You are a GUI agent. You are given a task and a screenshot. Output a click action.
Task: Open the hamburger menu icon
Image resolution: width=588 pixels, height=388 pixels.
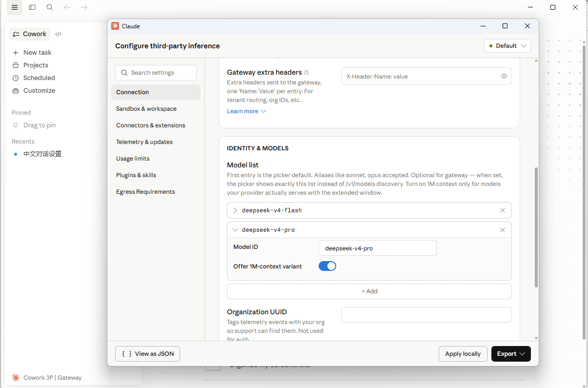(15, 7)
